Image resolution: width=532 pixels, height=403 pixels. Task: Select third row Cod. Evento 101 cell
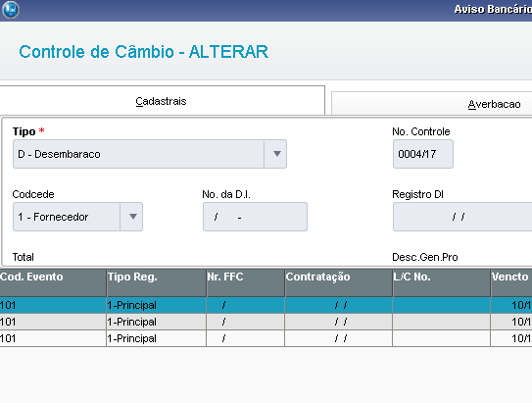[53, 338]
